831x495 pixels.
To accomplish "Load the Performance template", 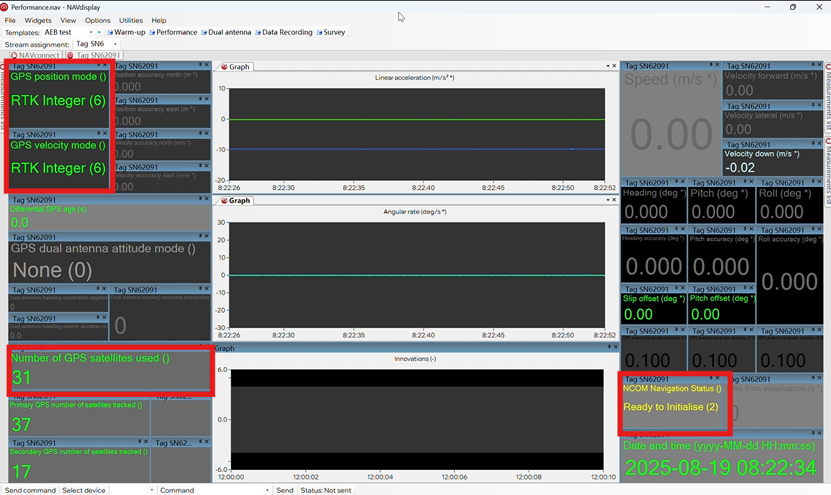I will point(173,32).
